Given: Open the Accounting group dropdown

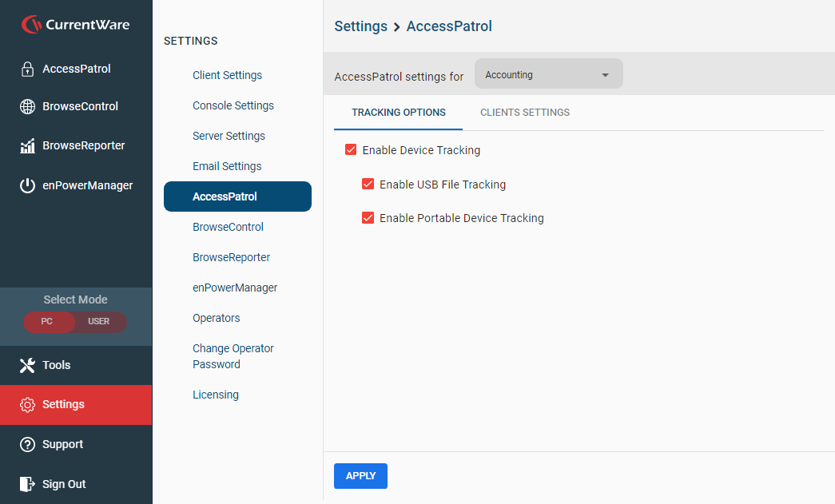Looking at the screenshot, I should [x=548, y=74].
